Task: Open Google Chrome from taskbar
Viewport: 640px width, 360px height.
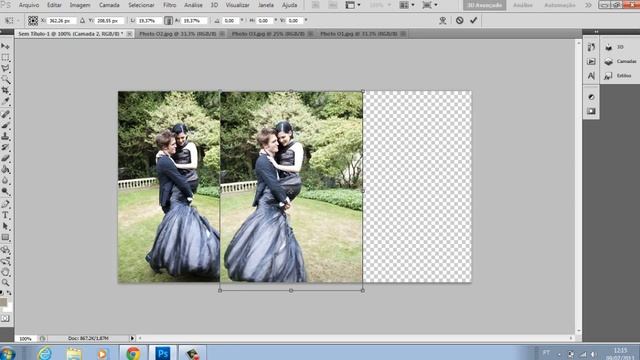Action: coord(133,353)
